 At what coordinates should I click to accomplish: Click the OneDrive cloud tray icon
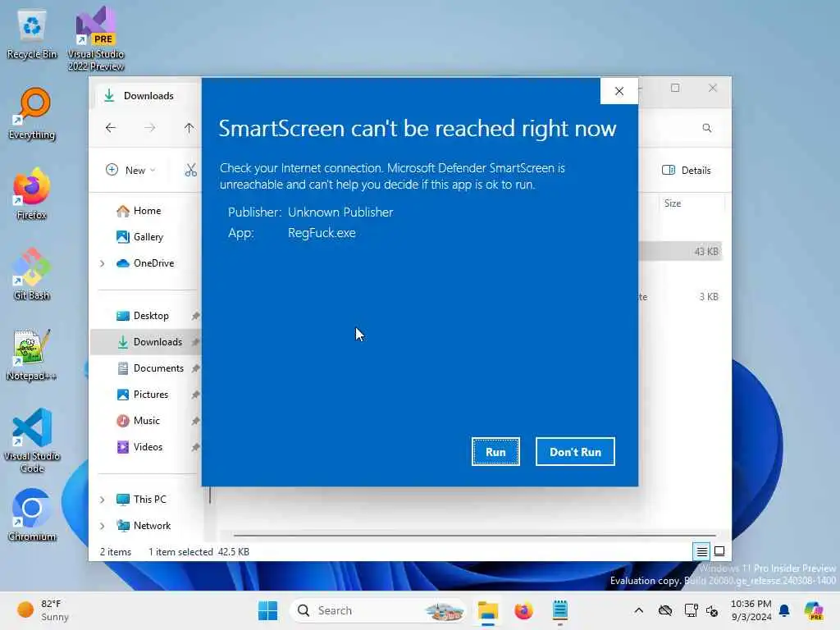[665, 610]
